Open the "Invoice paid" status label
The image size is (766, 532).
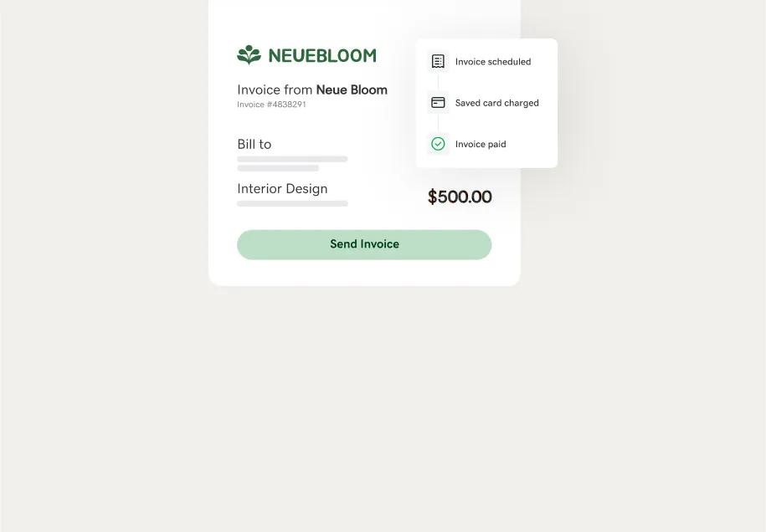point(481,144)
